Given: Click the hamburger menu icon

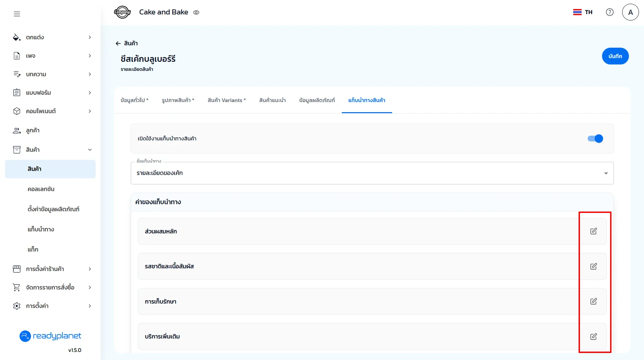Looking at the screenshot, I should point(17,14).
